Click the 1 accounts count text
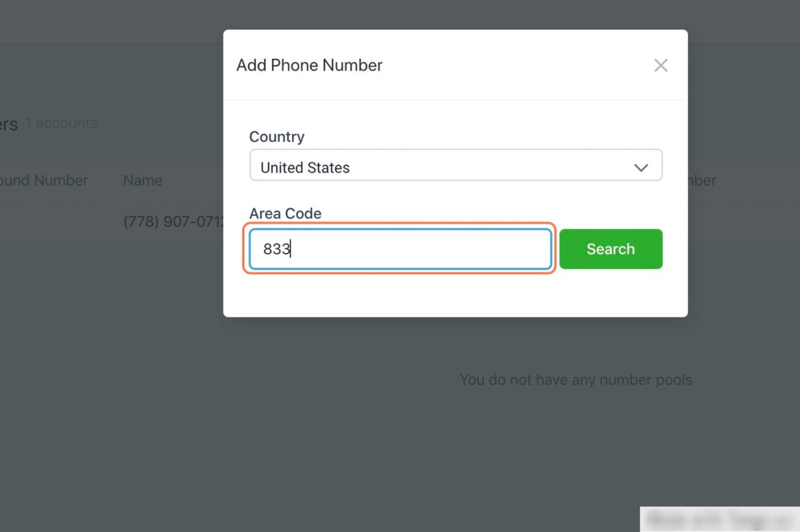This screenshot has width=800, height=532. click(61, 123)
